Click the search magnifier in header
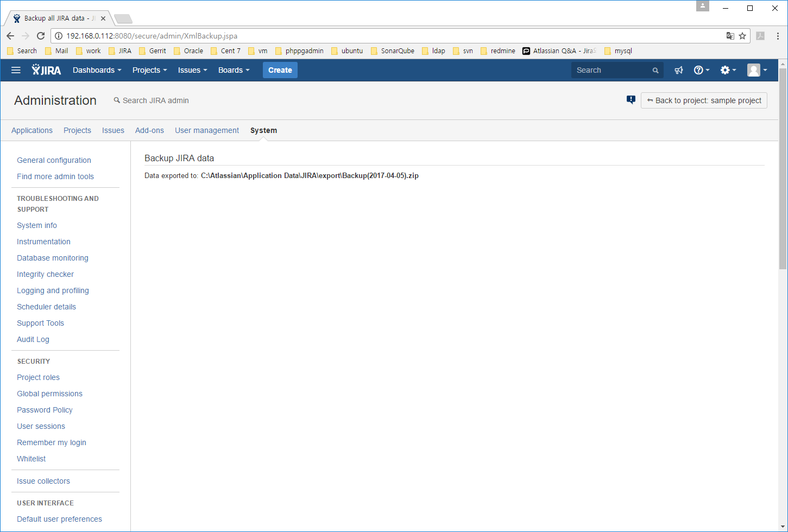Image resolution: width=788 pixels, height=532 pixels. point(655,71)
